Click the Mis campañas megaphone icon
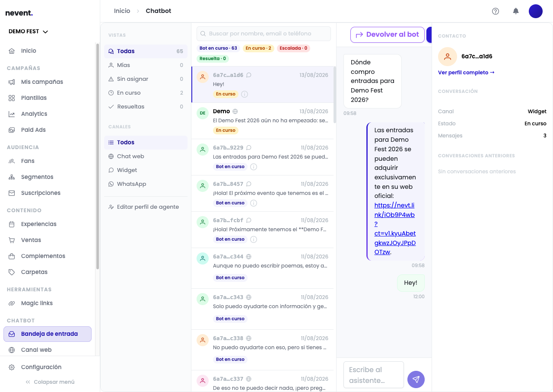Viewport: 553px width, 392px height. [12, 82]
